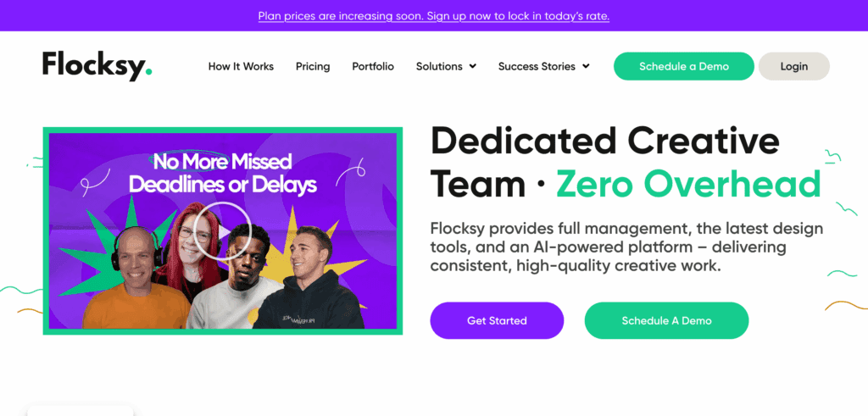
Task: Follow the plan prices increasing banner link
Action: point(433,16)
